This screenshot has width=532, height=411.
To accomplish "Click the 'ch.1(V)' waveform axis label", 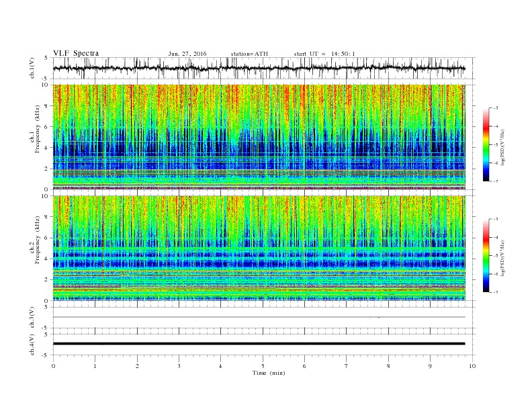I will pyautogui.click(x=32, y=68).
